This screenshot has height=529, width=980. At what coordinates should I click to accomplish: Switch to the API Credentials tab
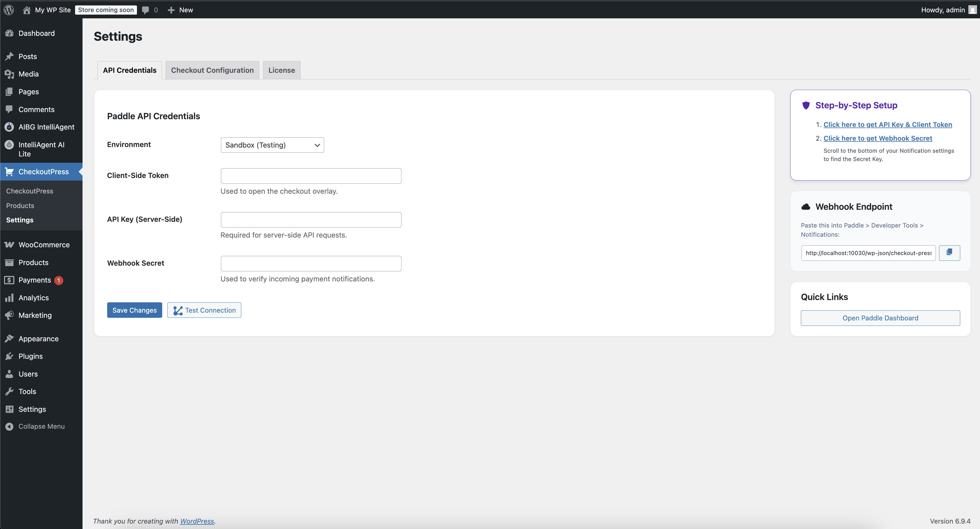[130, 70]
